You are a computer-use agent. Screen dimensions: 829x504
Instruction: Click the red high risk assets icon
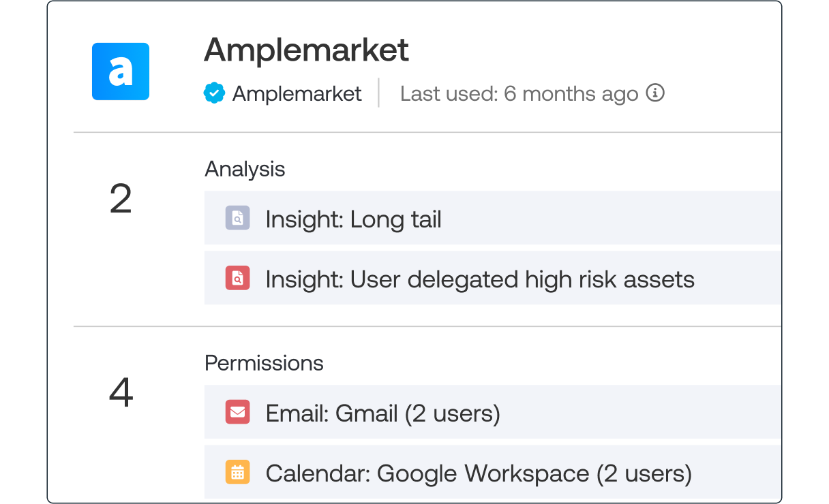(237, 278)
